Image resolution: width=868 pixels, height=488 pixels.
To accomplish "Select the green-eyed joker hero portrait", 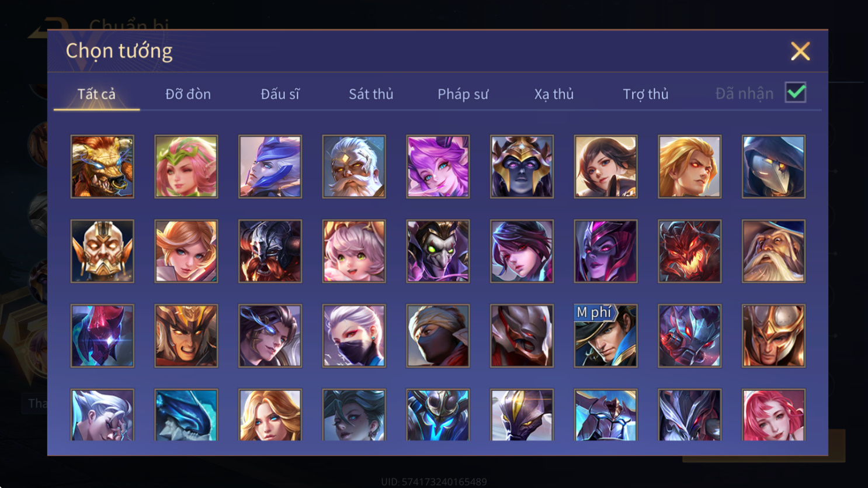I will [438, 251].
